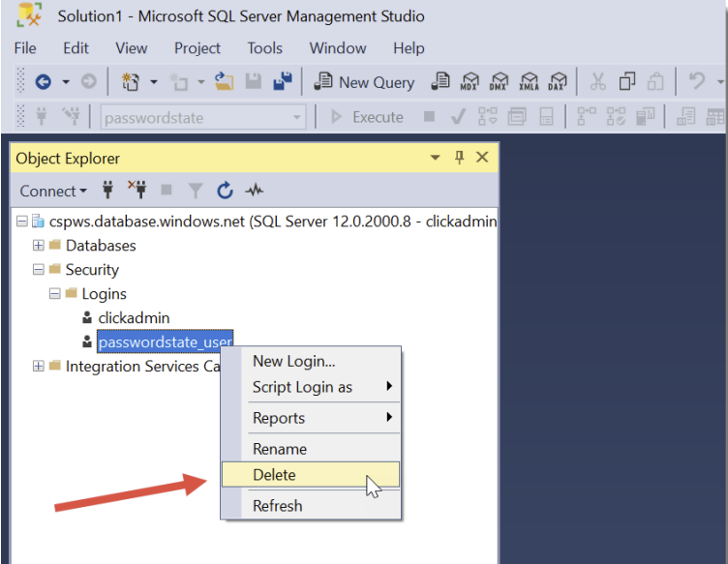The width and height of the screenshot is (728, 564).
Task: Click the Save All icon
Action: coord(283,81)
